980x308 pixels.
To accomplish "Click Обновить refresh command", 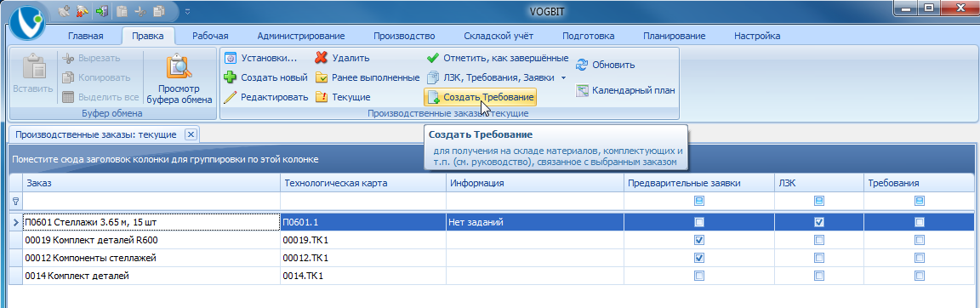I will point(606,65).
